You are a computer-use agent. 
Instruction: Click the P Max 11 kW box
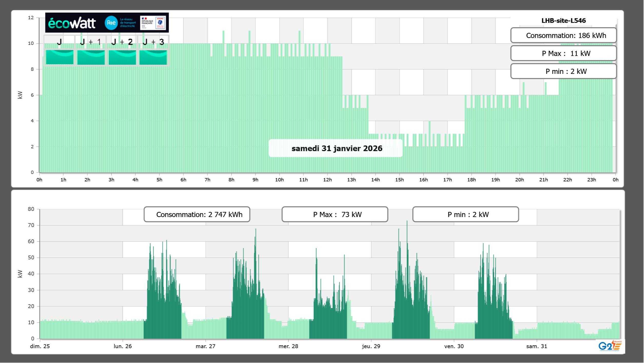[563, 53]
